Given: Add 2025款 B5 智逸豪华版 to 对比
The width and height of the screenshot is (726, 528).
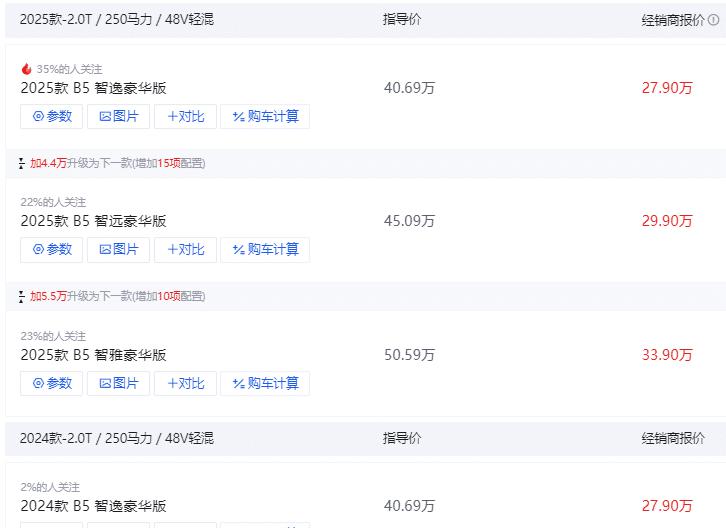Looking at the screenshot, I should pos(185,116).
